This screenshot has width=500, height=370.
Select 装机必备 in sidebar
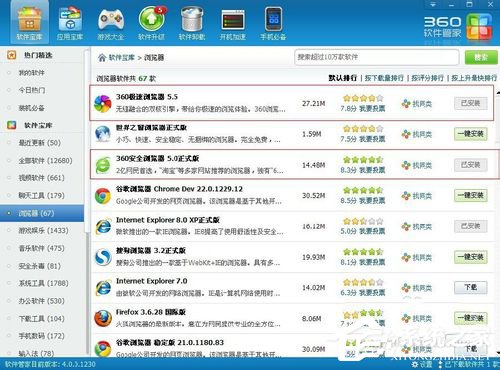31,108
